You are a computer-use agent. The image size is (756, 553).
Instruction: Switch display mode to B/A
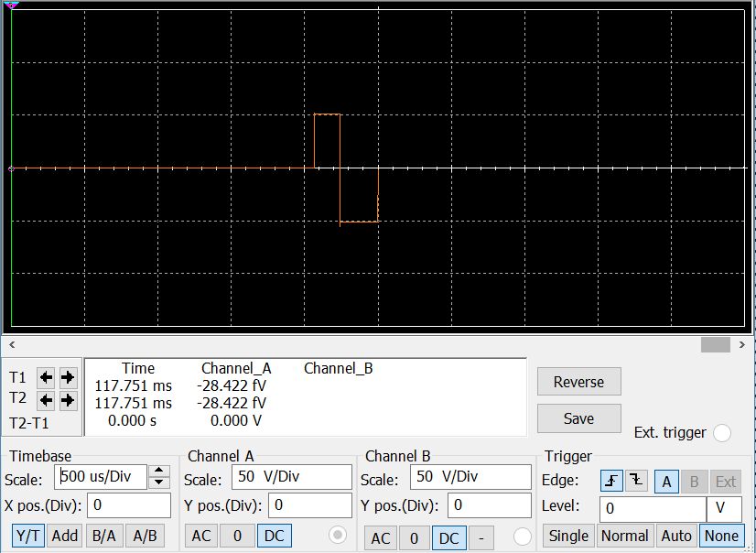103,537
